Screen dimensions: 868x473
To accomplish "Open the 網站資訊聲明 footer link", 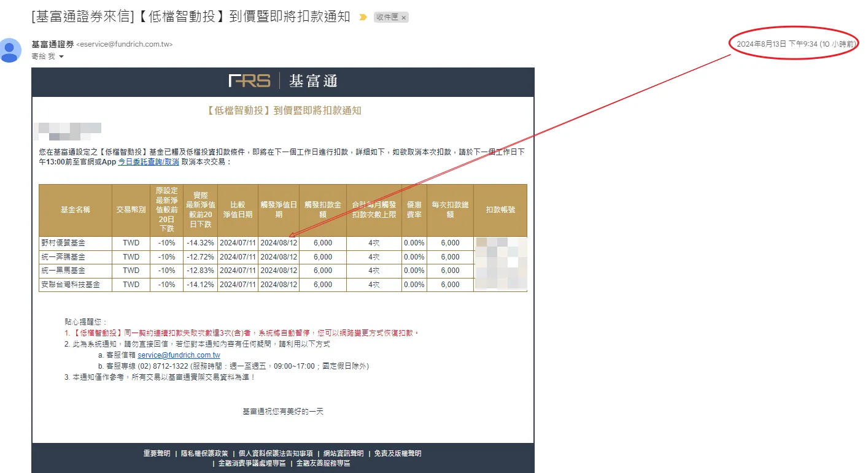I will click(x=343, y=453).
